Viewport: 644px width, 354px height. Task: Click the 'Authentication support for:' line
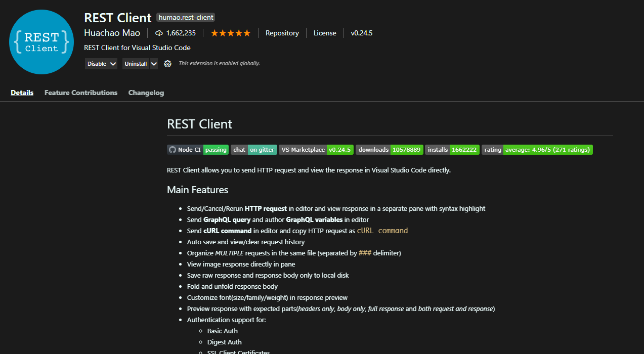coord(227,320)
